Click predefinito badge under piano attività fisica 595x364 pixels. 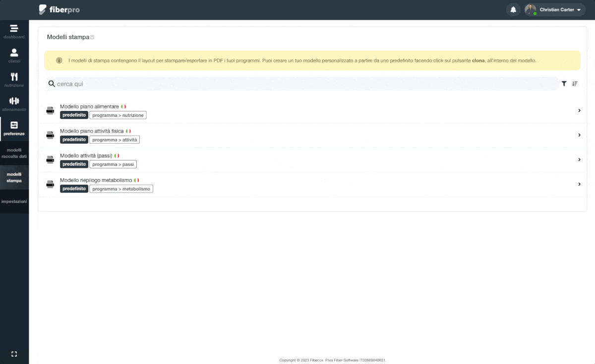[74, 140]
